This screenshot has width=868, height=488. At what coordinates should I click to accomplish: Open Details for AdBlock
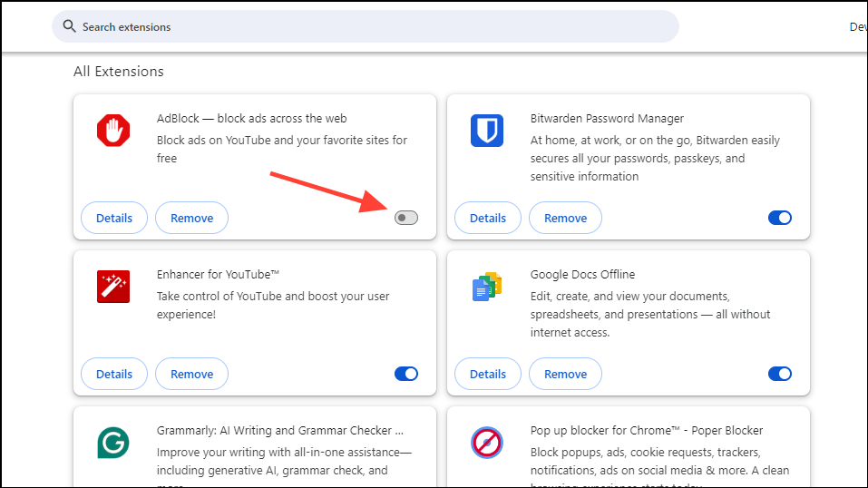(x=114, y=218)
